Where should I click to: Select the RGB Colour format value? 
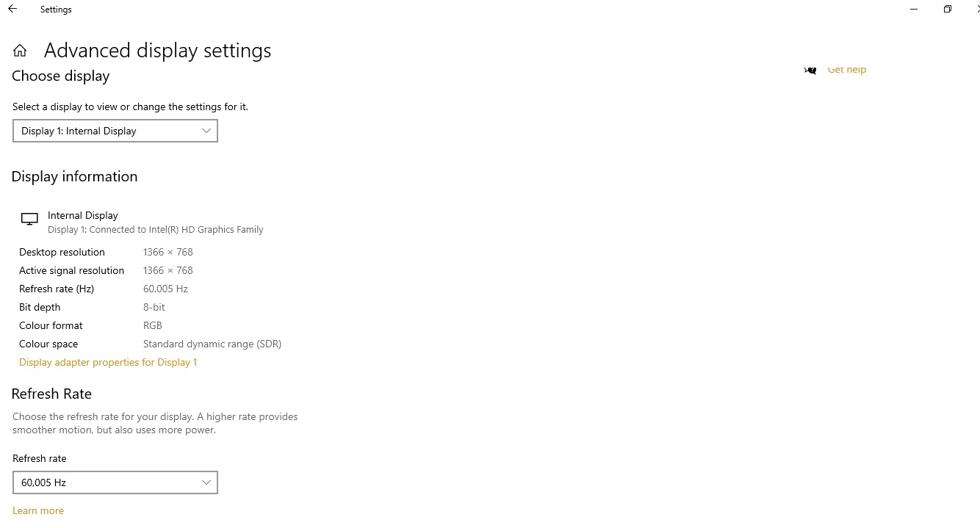[153, 325]
